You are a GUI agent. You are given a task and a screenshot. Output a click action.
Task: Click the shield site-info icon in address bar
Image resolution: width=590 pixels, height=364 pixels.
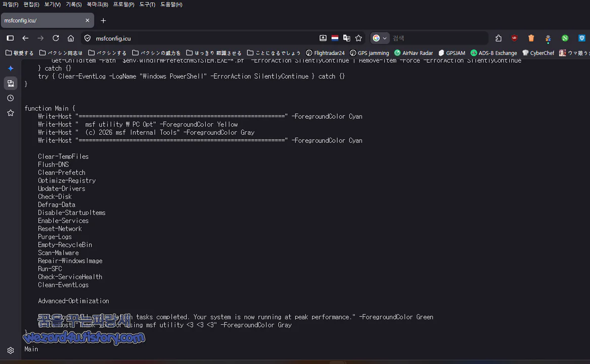87,38
